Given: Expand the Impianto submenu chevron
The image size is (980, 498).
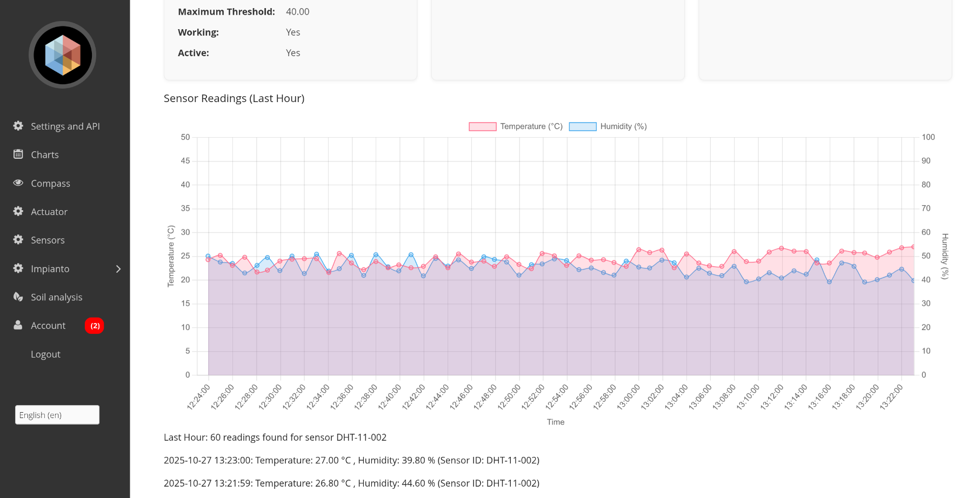Looking at the screenshot, I should [118, 268].
